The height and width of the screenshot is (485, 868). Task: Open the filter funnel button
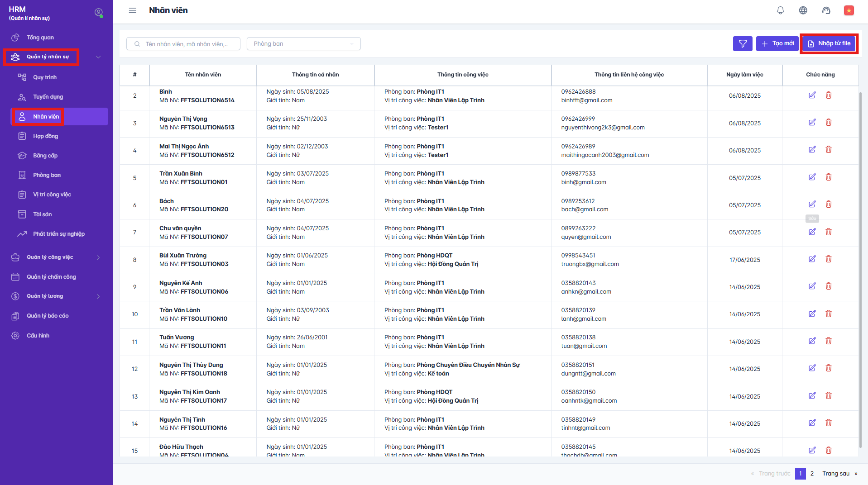[743, 43]
